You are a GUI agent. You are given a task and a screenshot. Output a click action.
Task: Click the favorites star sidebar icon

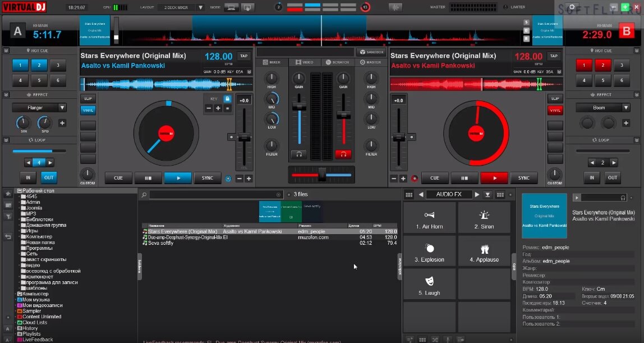8,194
